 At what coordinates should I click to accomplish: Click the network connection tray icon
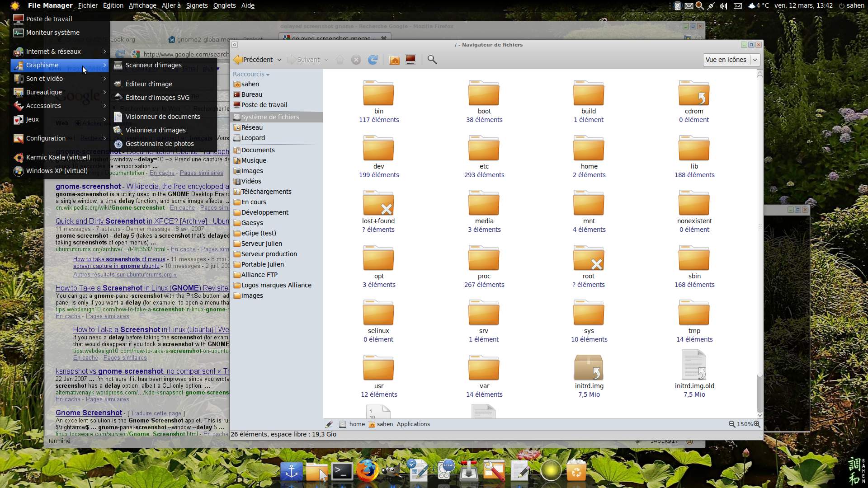point(711,5)
